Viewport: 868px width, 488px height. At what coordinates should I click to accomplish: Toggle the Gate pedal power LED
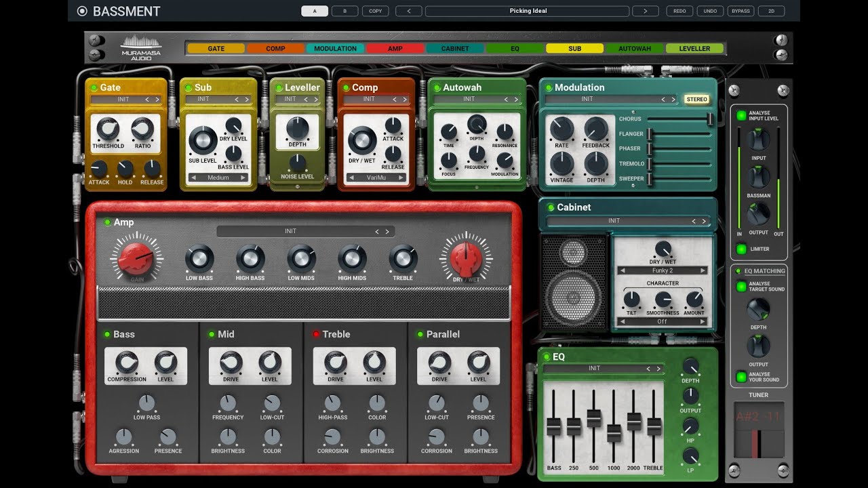(92, 87)
